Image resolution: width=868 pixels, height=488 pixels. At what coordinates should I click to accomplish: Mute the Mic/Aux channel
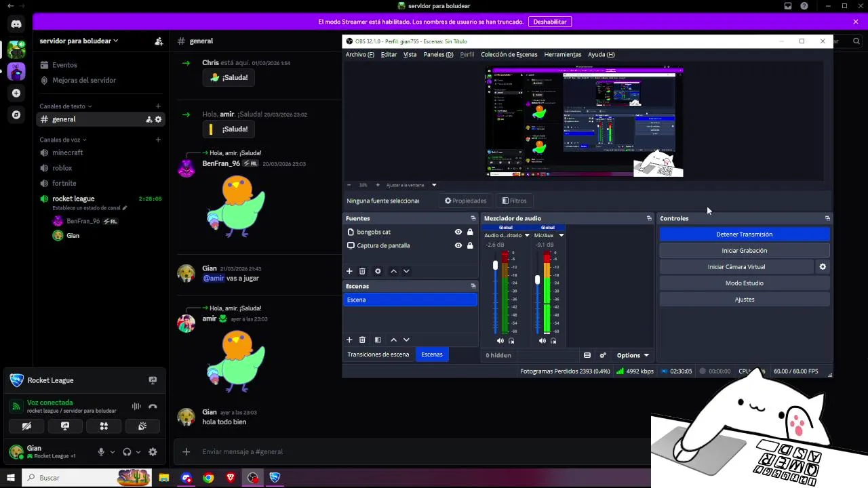542,341
